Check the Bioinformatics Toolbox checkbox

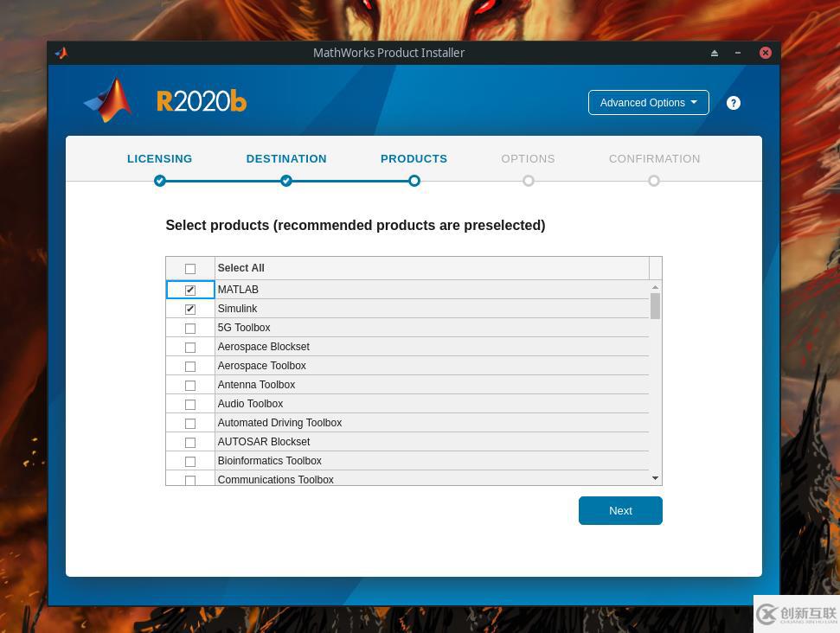coord(190,462)
